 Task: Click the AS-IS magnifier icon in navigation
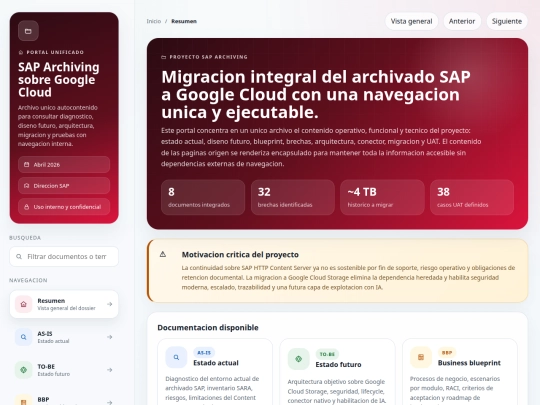[23, 337]
